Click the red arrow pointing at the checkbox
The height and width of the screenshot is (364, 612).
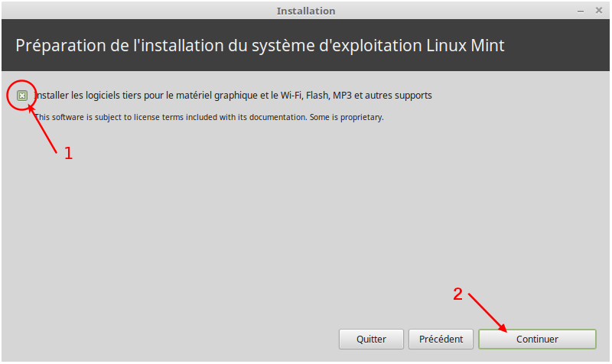pos(43,128)
